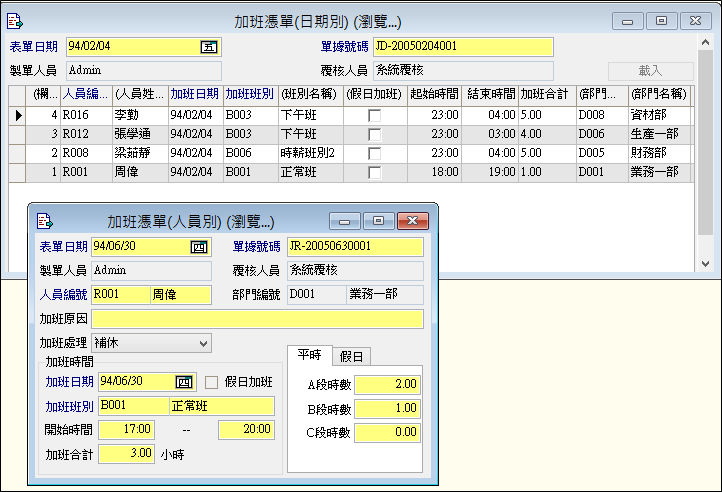Switch to the 假日 tab

click(x=352, y=356)
